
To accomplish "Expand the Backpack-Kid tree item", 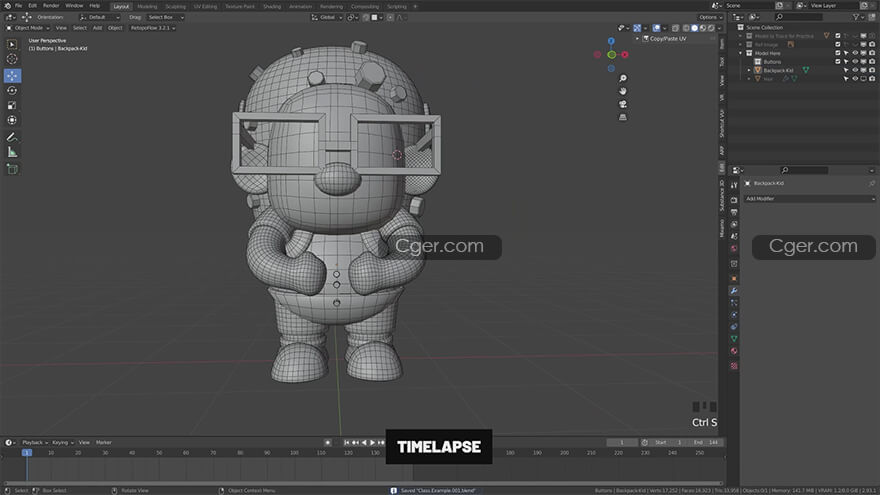I will click(x=749, y=70).
